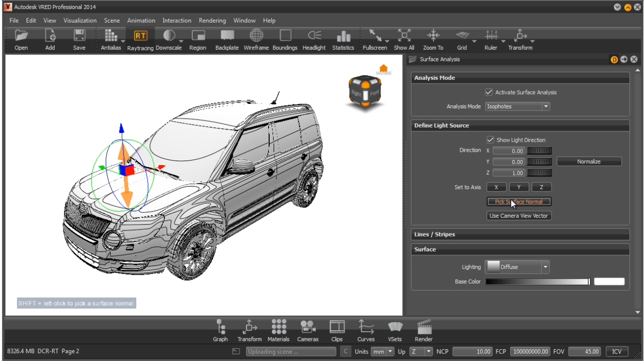Toggle the ICV button in the status bar

pyautogui.click(x=617, y=352)
